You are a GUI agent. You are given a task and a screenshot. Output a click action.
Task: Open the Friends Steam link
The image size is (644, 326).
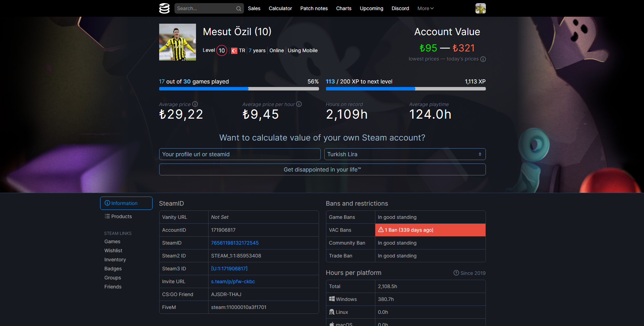click(113, 287)
